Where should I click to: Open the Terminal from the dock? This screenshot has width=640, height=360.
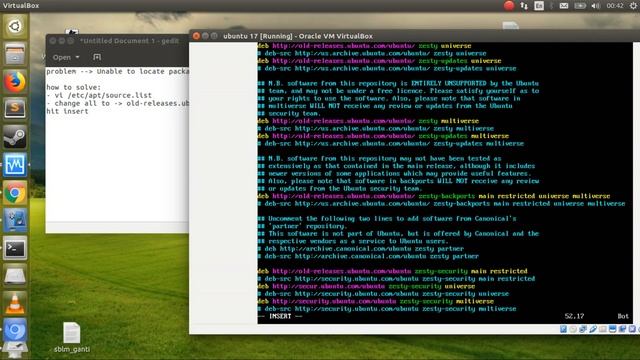[15, 248]
